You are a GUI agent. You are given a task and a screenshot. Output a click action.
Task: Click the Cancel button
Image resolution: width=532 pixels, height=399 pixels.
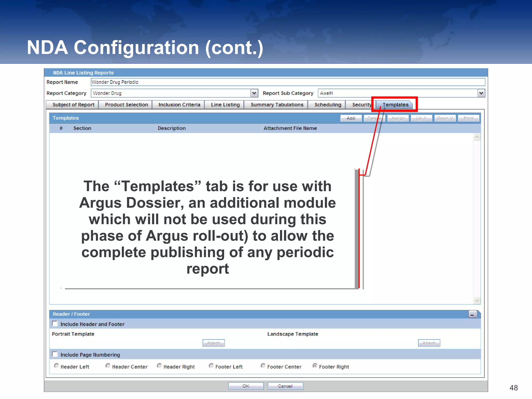click(285, 386)
